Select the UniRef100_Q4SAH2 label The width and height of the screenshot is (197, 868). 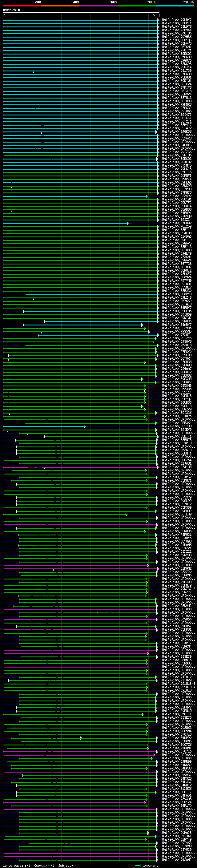[x=177, y=860]
